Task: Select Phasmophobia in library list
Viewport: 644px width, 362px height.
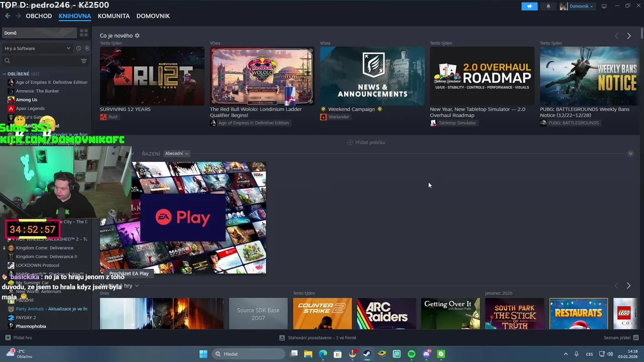Action: click(x=27, y=326)
